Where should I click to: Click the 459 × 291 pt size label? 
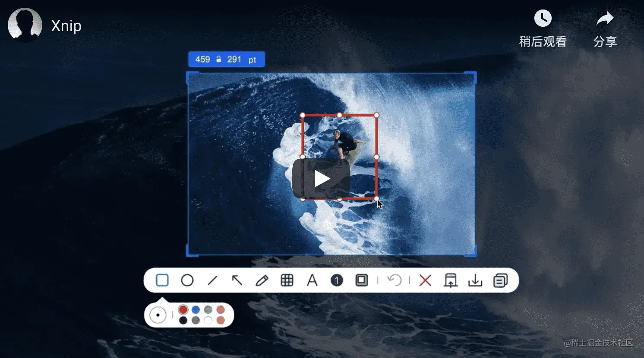[226, 60]
